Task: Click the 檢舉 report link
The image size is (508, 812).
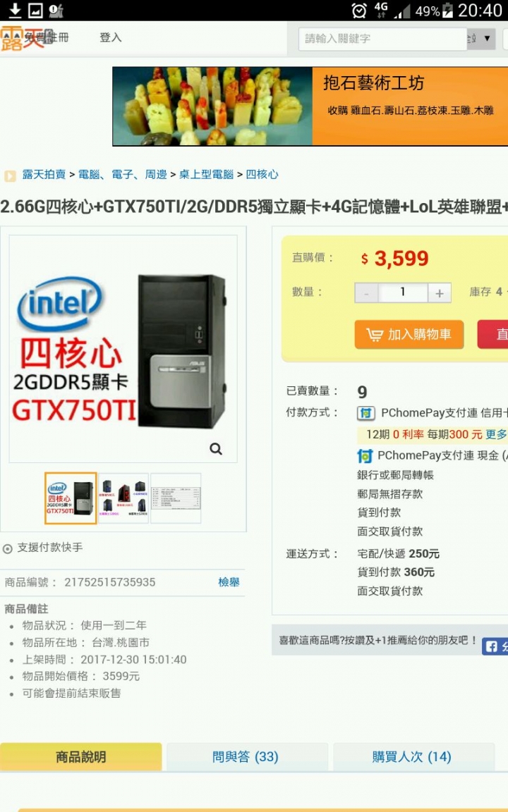Action: 229,582
